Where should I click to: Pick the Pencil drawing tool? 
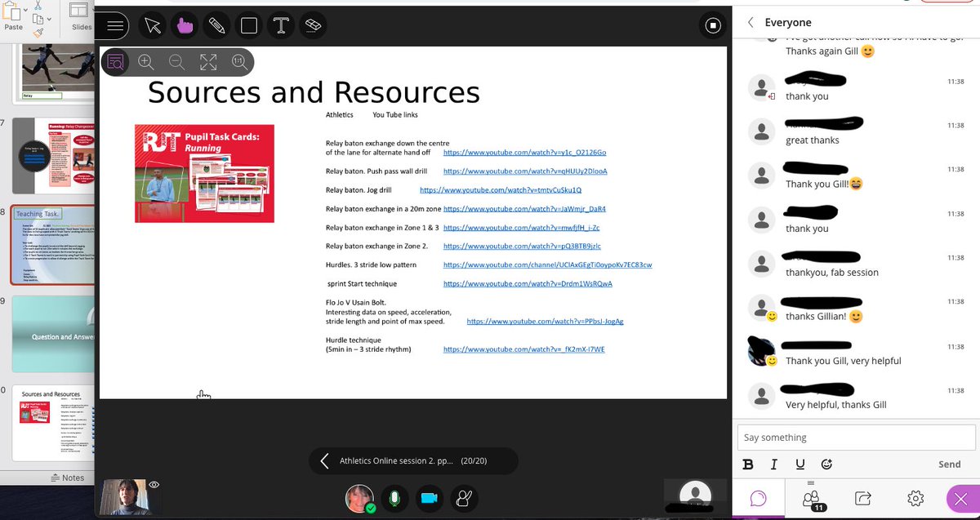(216, 26)
